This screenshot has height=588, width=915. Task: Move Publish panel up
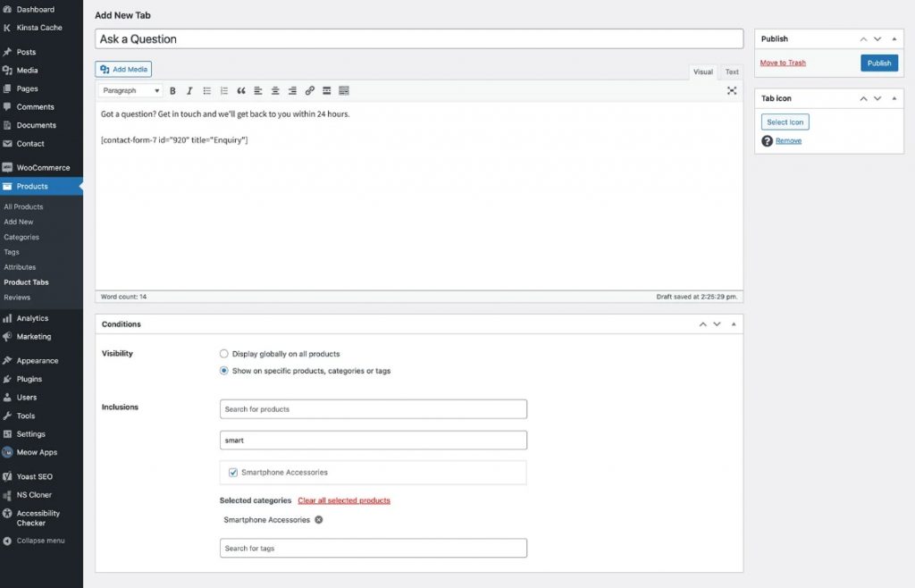(x=863, y=39)
